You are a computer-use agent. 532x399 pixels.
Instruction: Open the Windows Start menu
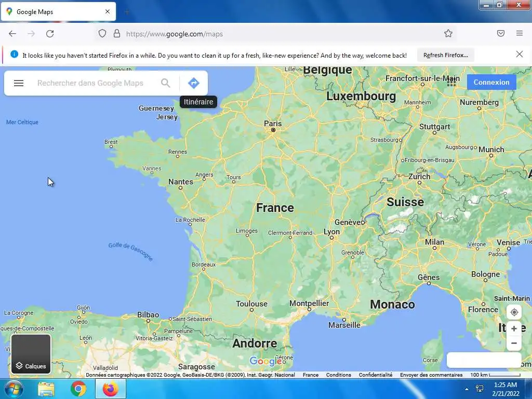(14, 389)
